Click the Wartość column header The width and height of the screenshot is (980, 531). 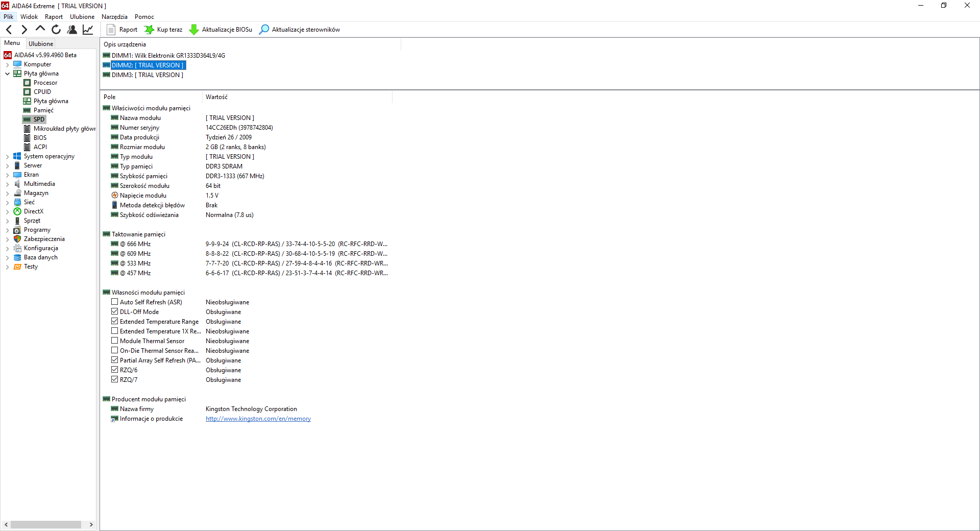pyautogui.click(x=298, y=97)
